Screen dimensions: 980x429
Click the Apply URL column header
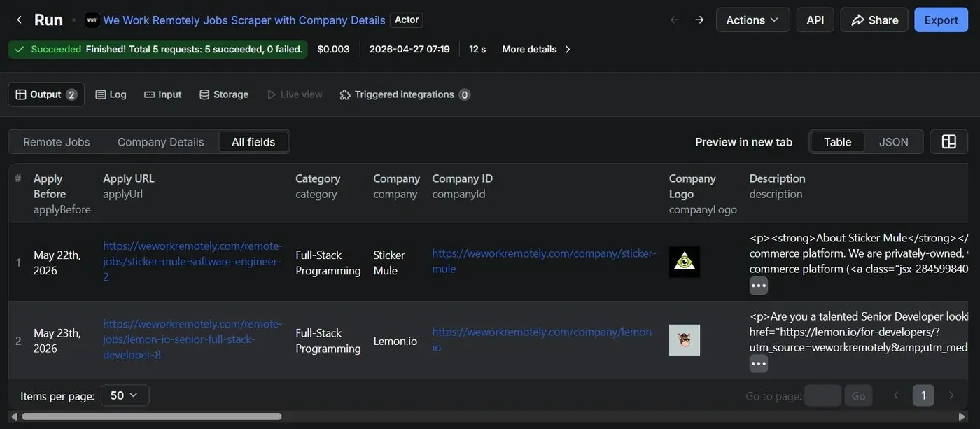click(x=129, y=186)
